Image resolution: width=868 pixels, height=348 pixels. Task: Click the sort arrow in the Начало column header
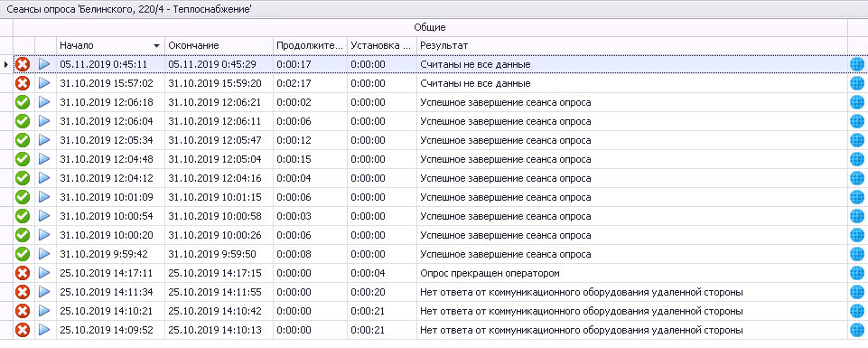pyautogui.click(x=156, y=45)
